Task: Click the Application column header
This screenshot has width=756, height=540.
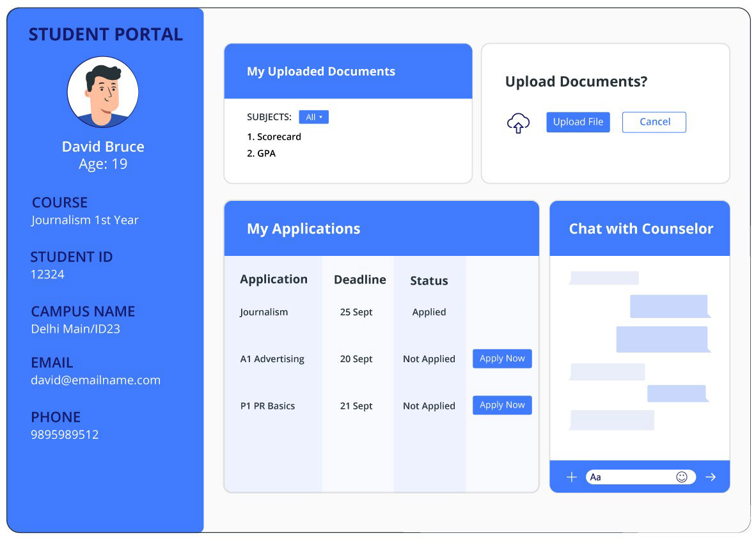Action: [274, 280]
